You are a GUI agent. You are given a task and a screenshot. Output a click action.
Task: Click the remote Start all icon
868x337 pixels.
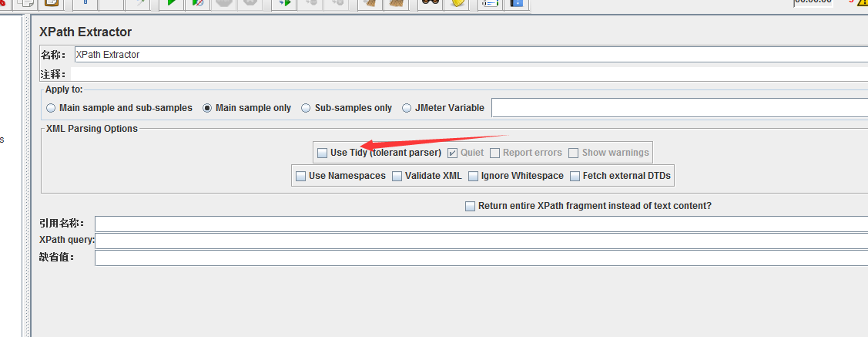[285, 3]
